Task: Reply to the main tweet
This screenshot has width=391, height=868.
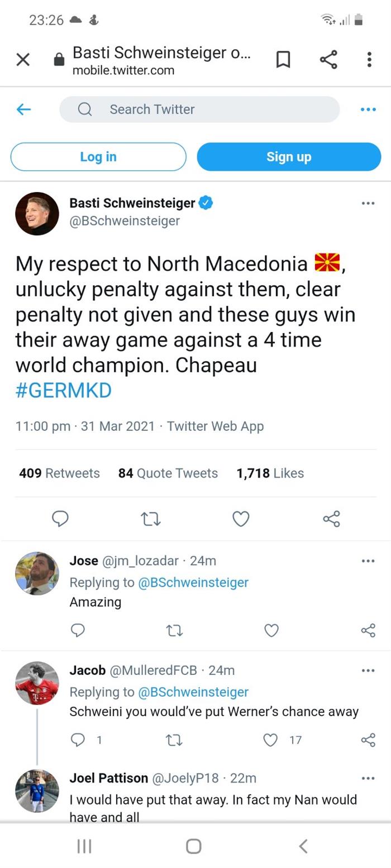Action: [60, 519]
